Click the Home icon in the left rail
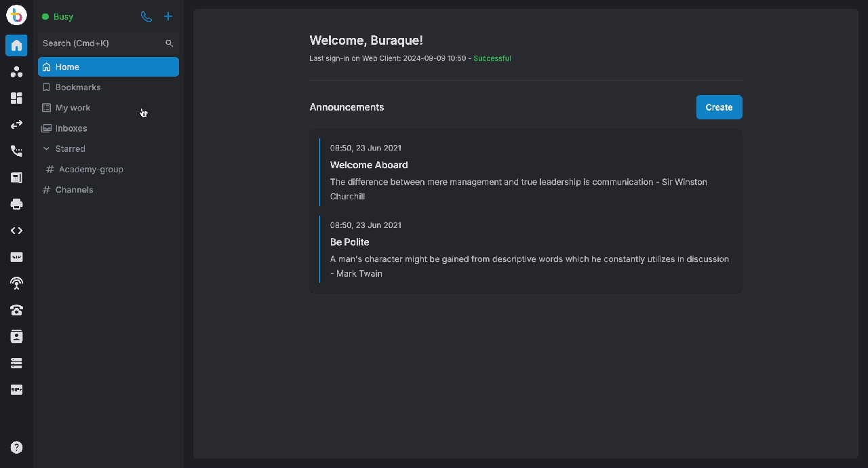This screenshot has width=868, height=468. coord(16,45)
